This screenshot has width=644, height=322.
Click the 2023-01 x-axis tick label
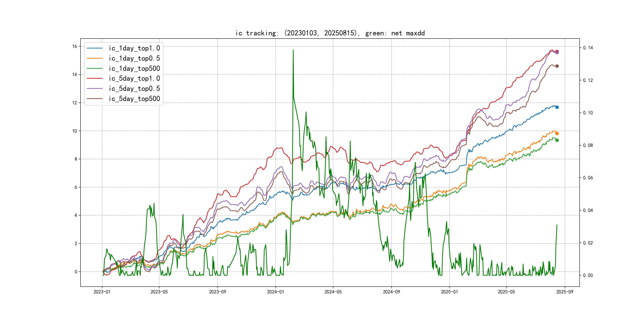(x=102, y=292)
